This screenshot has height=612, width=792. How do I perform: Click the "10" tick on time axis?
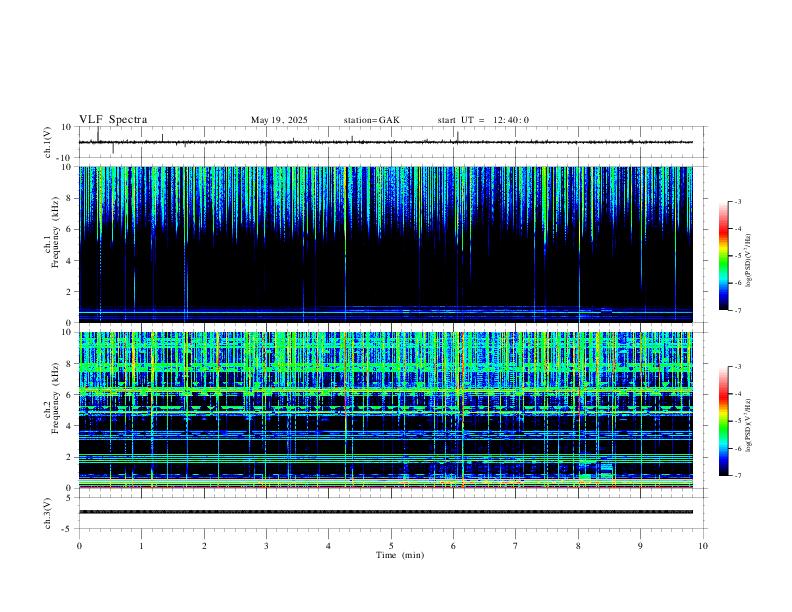pyautogui.click(x=703, y=546)
